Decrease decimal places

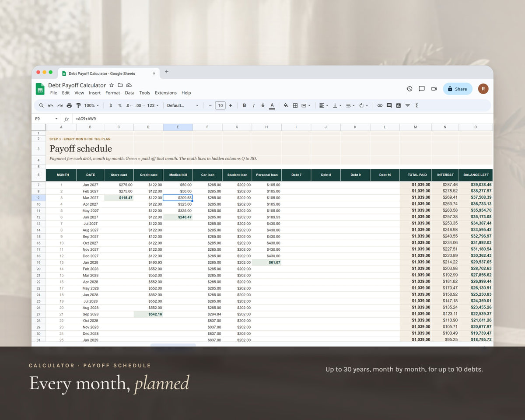click(x=129, y=105)
